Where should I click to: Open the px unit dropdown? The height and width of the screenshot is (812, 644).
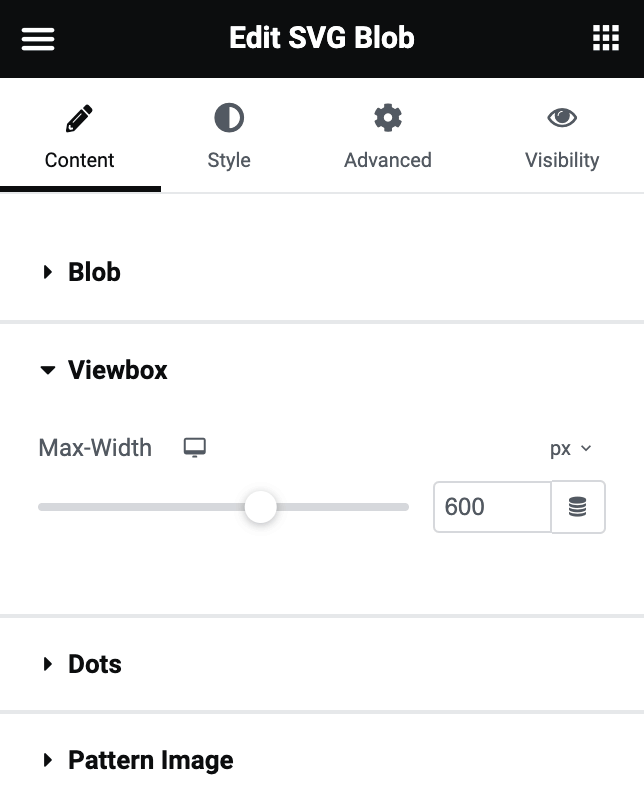pos(570,448)
